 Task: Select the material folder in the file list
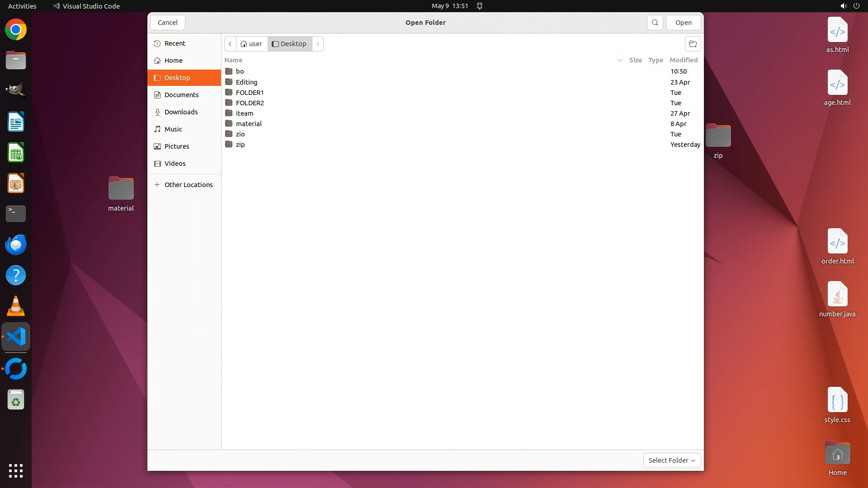[x=249, y=124]
